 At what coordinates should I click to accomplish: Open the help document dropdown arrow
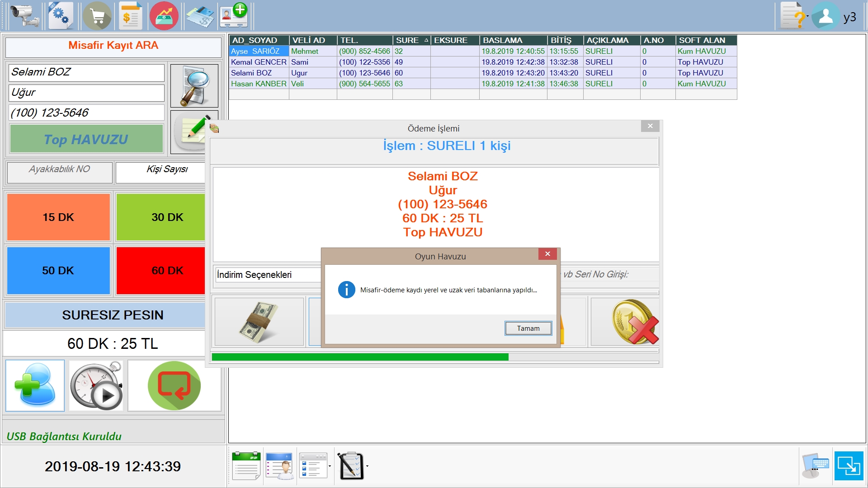click(807, 16)
